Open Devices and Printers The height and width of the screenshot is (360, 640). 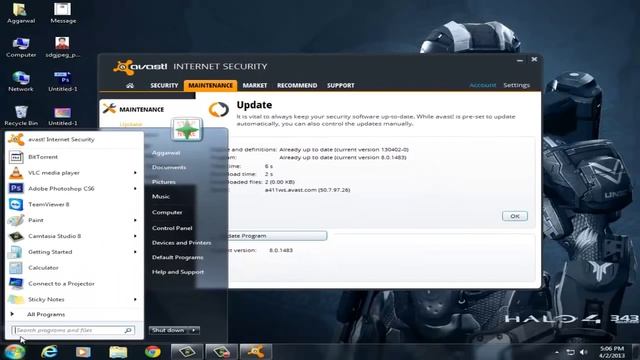click(x=181, y=243)
